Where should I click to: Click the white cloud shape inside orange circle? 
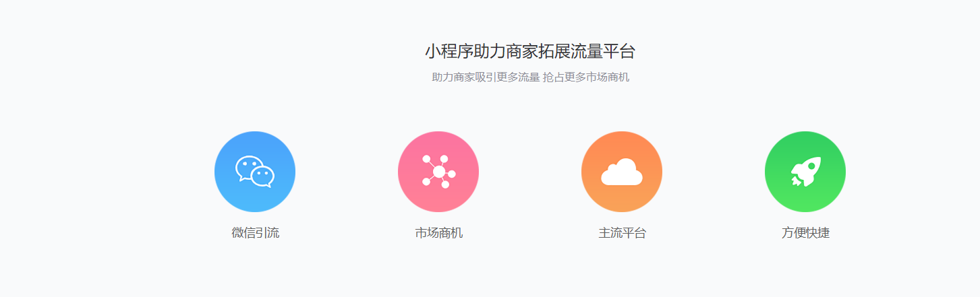tap(622, 172)
